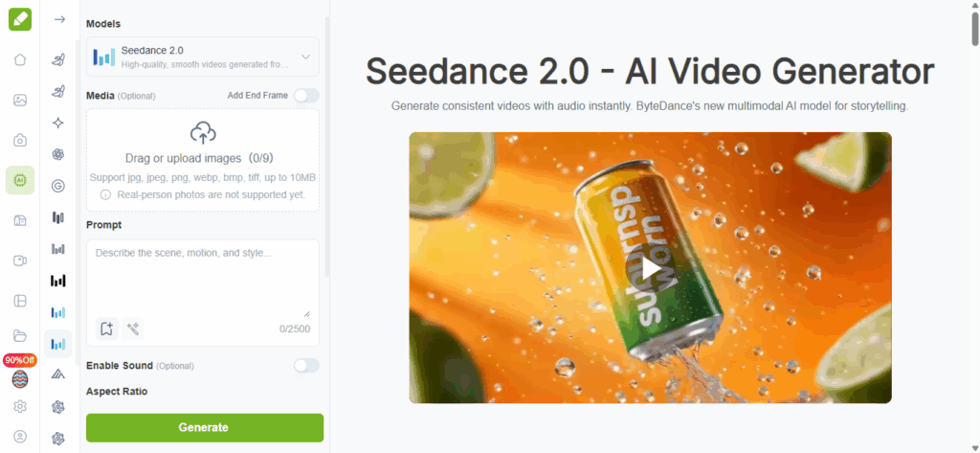
Task: Enable the Sound toggle switch
Action: [x=306, y=366]
